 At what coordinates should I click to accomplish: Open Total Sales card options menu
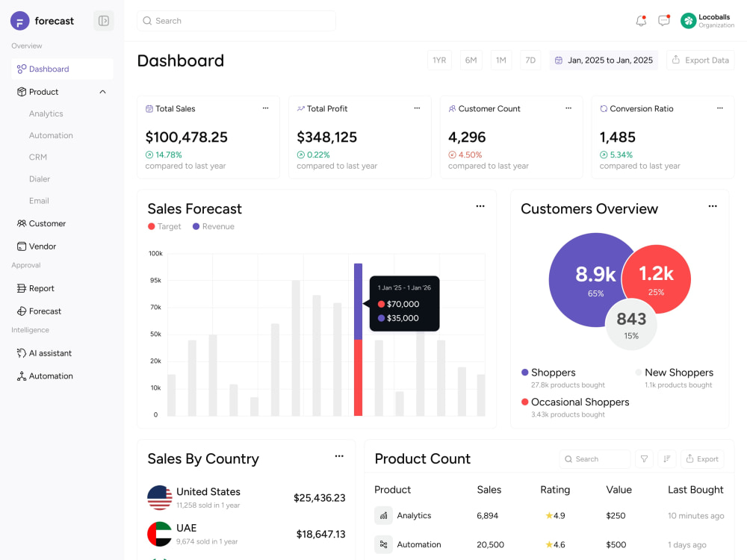click(265, 108)
